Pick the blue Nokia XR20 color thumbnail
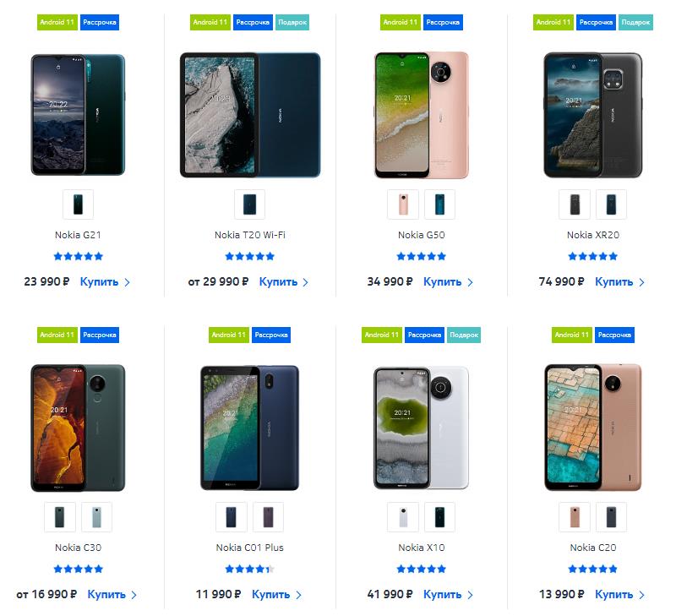The width and height of the screenshot is (676, 616). 611,204
